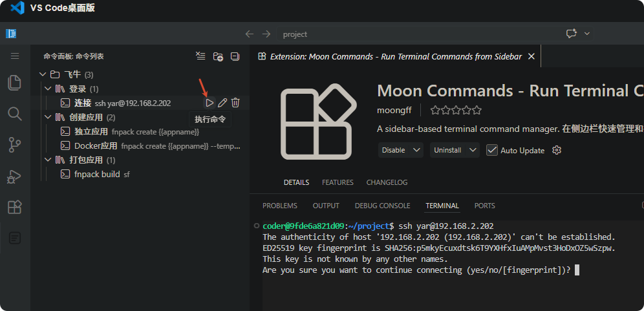Open the Run and Debug view
The height and width of the screenshot is (311, 644).
coord(15,177)
